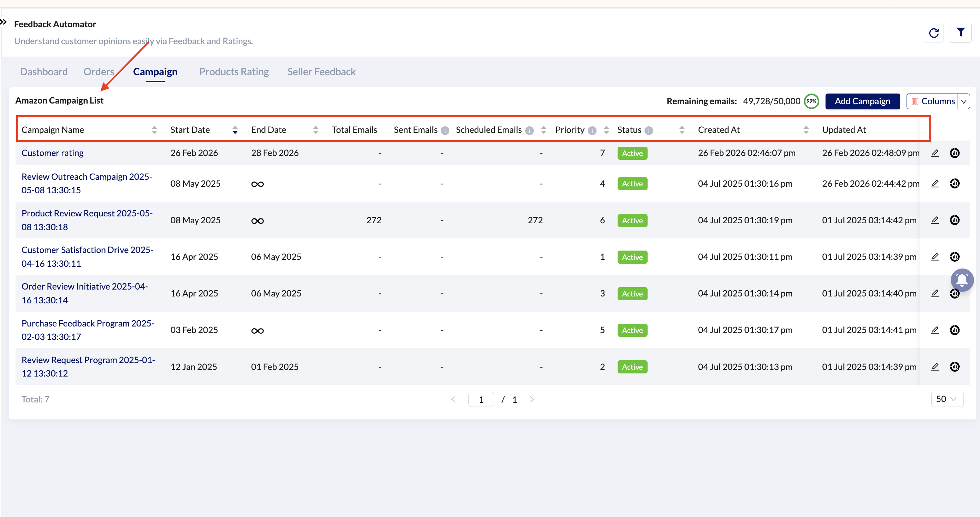
Task: Open analytics icon for Customer rating row
Action: point(954,153)
